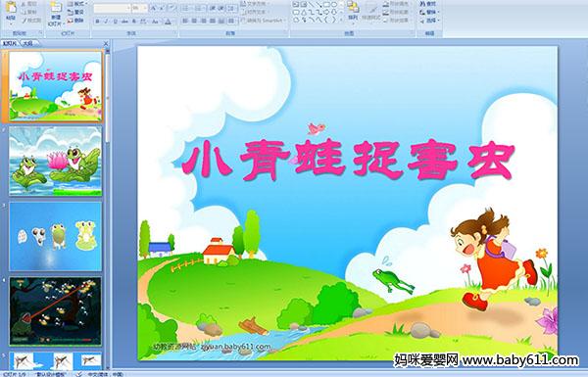Click the Convert to SmartArt button
The height and width of the screenshot is (377, 588).
264,21
